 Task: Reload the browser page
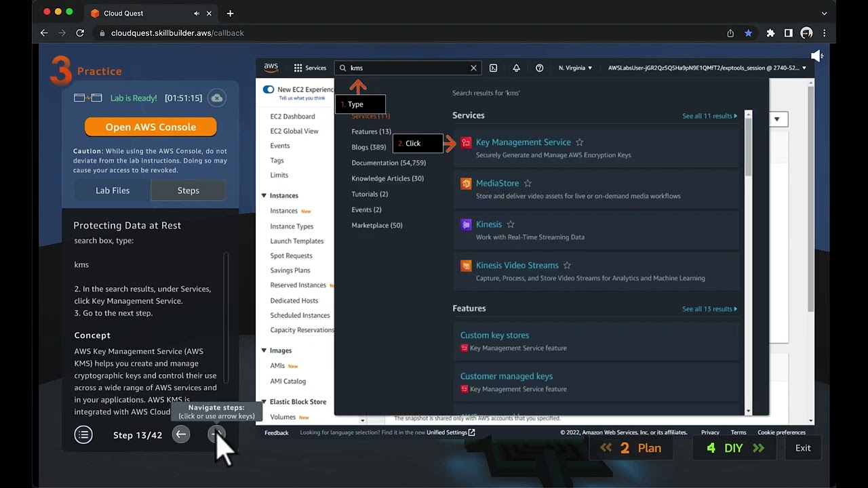[80, 33]
